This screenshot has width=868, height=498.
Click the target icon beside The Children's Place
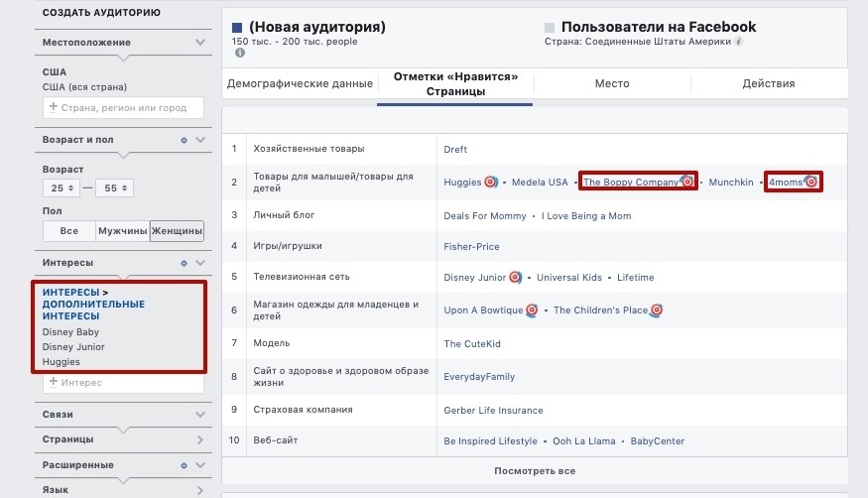pyautogui.click(x=656, y=310)
